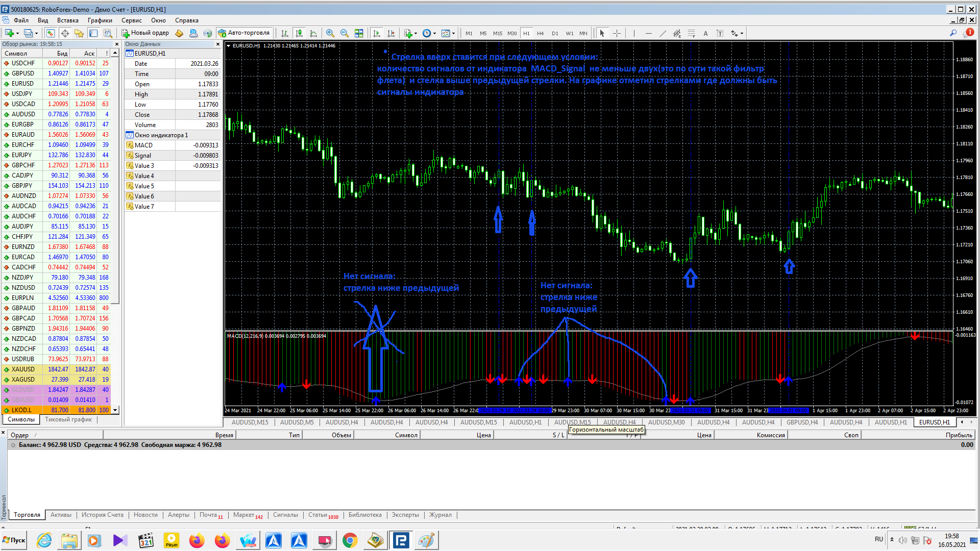This screenshot has width=980, height=551.
Task: Open the Тиковый график tab
Action: click(68, 419)
